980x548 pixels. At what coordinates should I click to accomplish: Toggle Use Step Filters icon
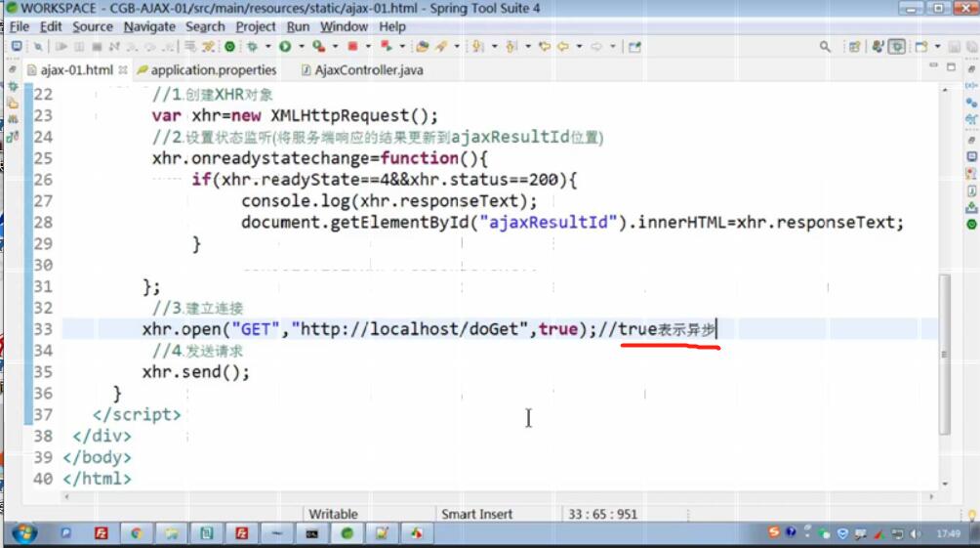click(x=208, y=46)
